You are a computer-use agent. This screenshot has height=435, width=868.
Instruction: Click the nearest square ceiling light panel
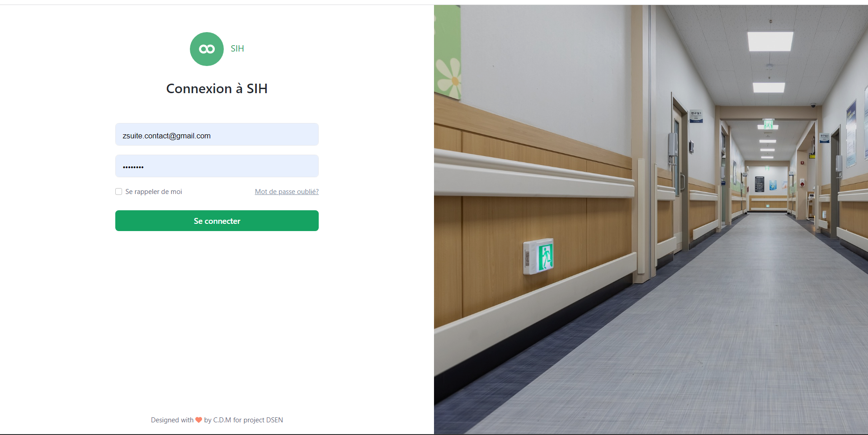click(770, 42)
